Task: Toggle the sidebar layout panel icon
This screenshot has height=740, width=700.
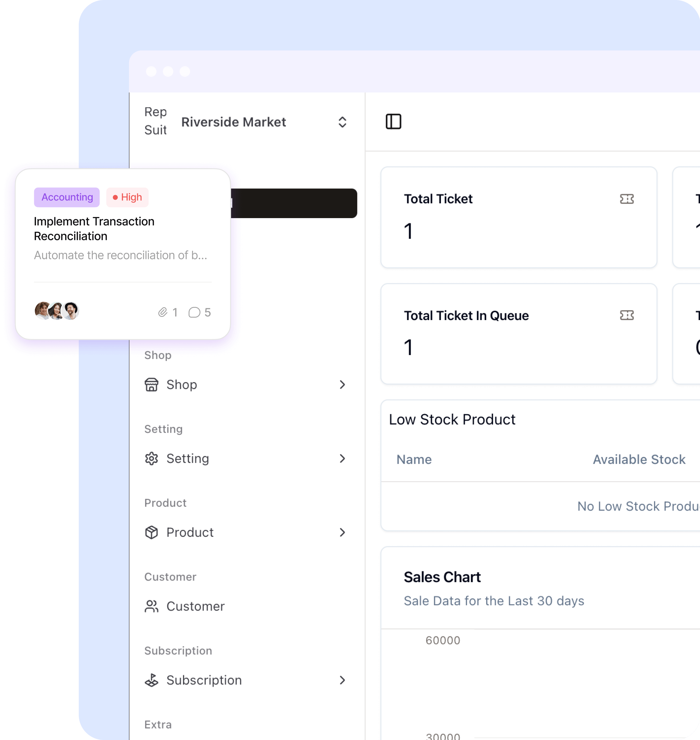Action: pyautogui.click(x=393, y=122)
